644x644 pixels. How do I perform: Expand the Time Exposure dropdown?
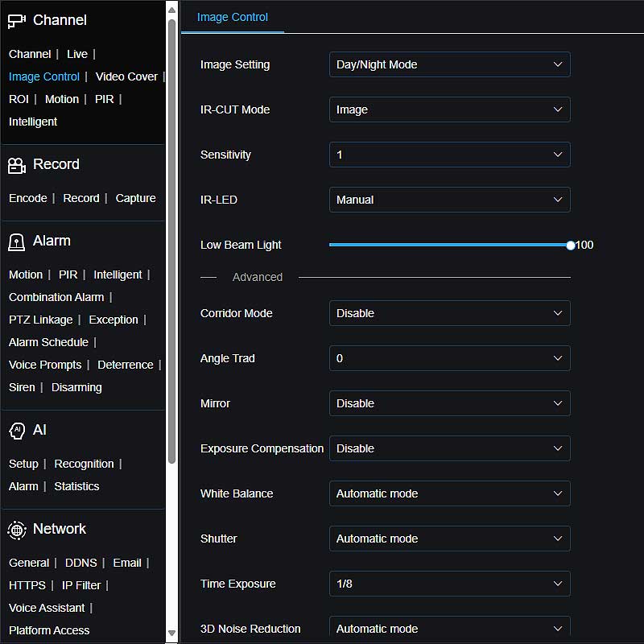(x=449, y=584)
